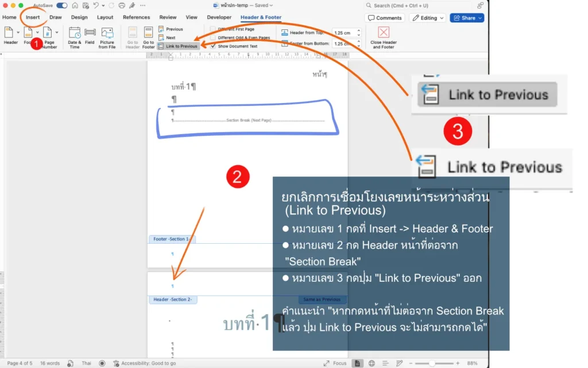Click the 16 words count
This screenshot has width=588, height=368.
[50, 363]
